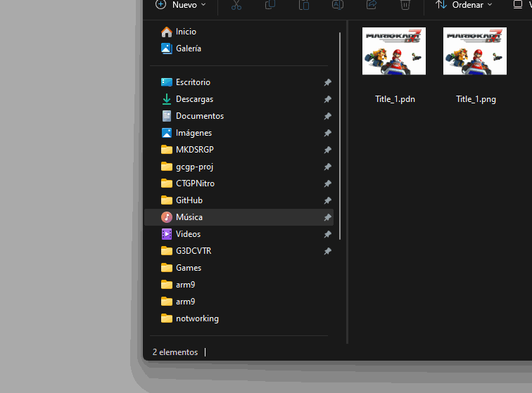Click the pin icon beside Documentos

click(327, 116)
